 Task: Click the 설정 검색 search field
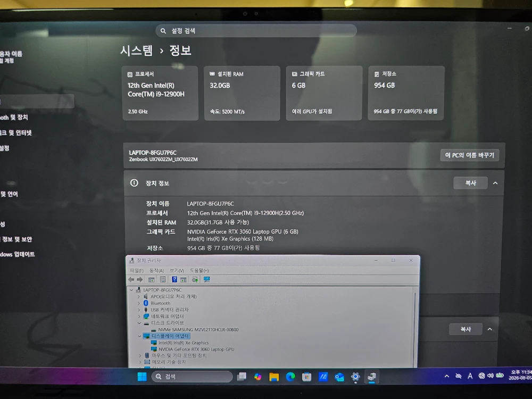256,31
